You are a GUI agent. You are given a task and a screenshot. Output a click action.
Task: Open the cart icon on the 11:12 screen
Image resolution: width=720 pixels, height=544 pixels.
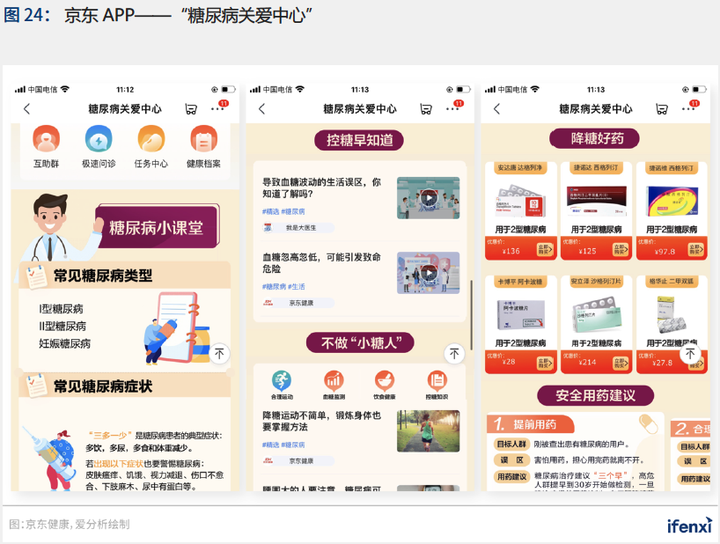click(191, 109)
